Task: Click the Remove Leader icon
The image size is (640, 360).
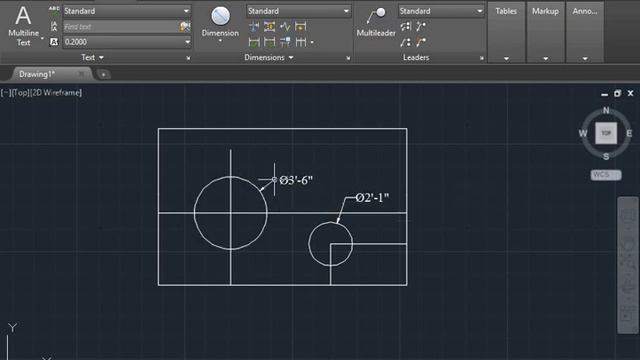Action: [421, 42]
